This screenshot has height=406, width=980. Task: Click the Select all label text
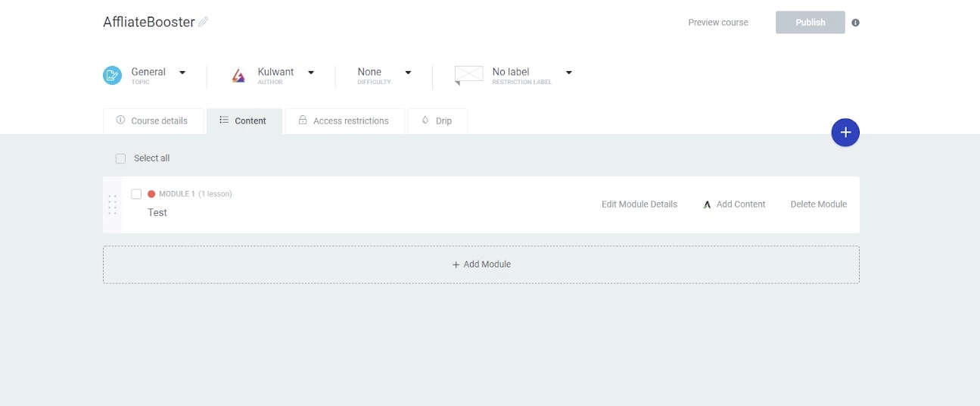pyautogui.click(x=152, y=158)
